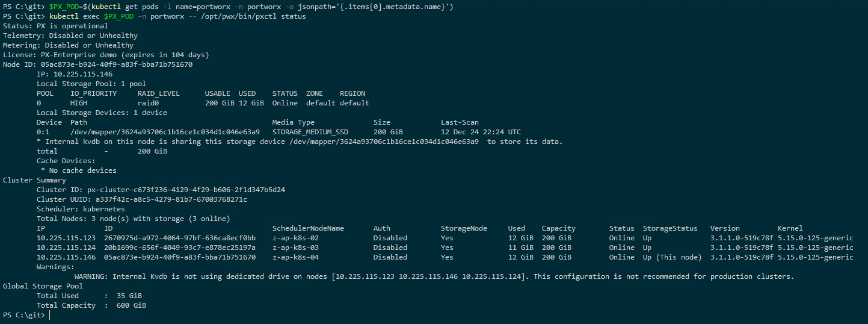Click the Total Capacity 600 GiB line
Viewport: 868px width, 324px height.
click(x=91, y=305)
